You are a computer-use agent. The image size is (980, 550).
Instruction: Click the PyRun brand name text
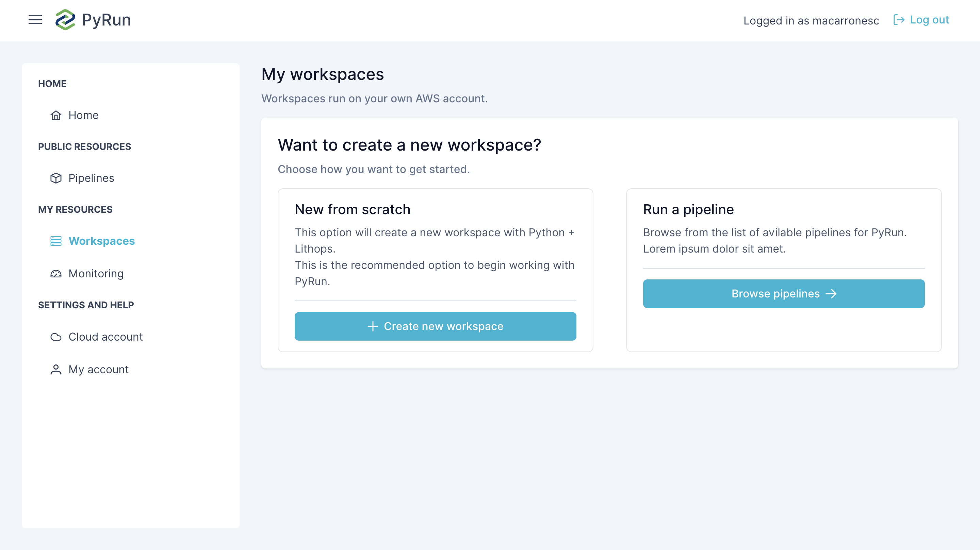point(106,20)
